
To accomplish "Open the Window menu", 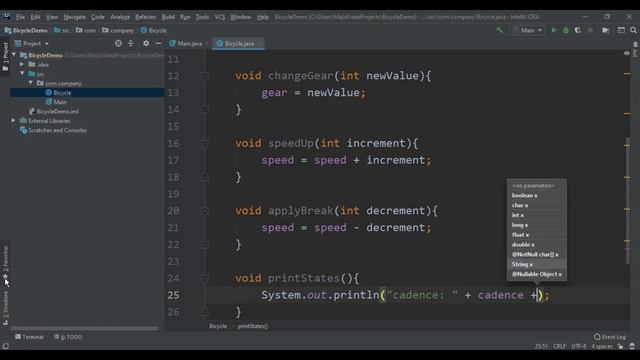I will coord(241,17).
